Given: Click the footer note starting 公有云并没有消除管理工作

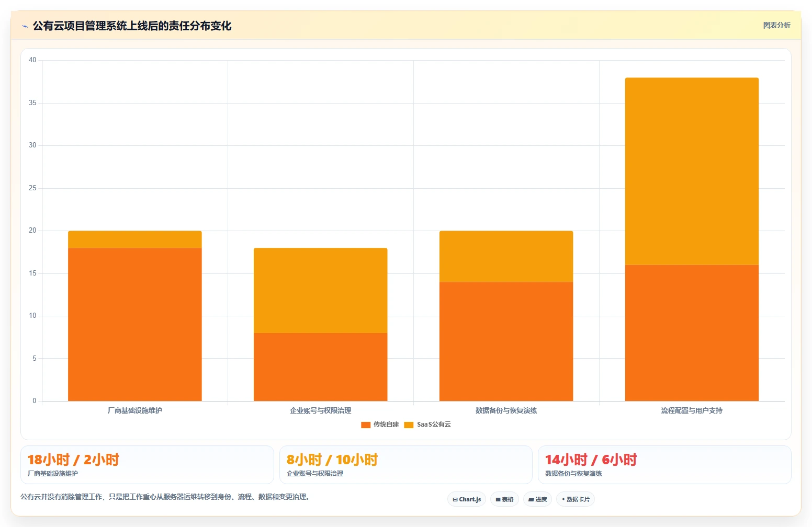Looking at the screenshot, I should click(x=166, y=497).
